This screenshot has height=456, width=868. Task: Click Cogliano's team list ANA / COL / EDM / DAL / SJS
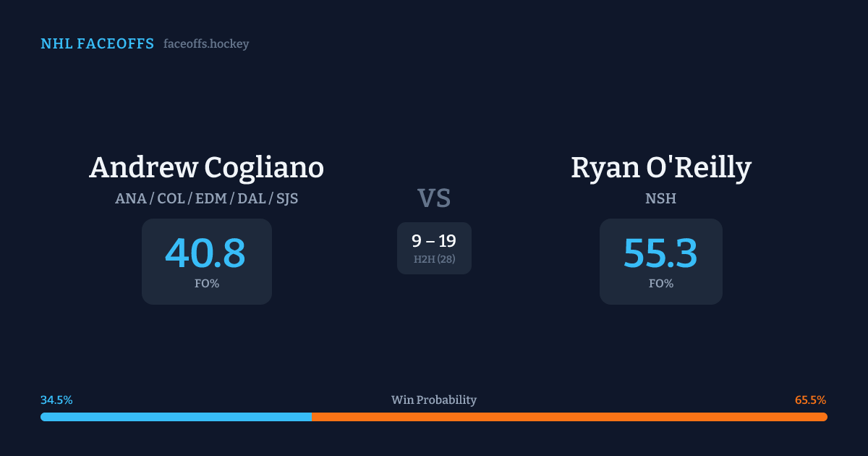point(207,198)
